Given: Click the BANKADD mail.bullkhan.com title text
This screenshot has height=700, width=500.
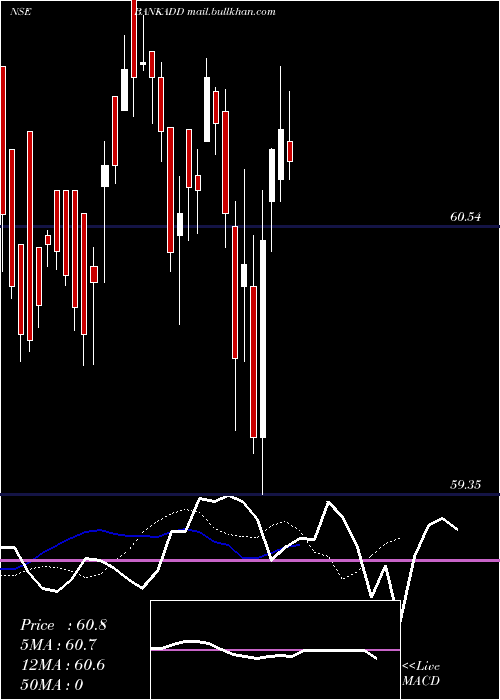Looking at the screenshot, I should coord(205,12).
